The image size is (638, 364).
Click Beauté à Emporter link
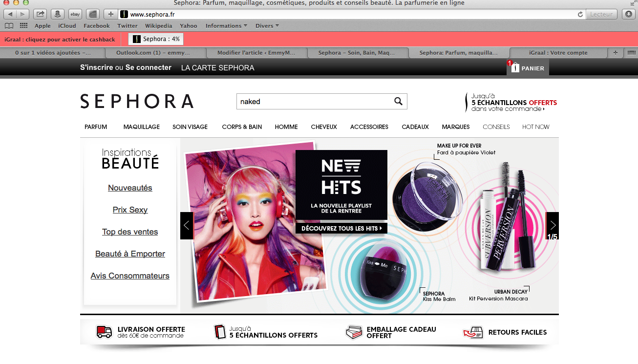[x=130, y=254]
